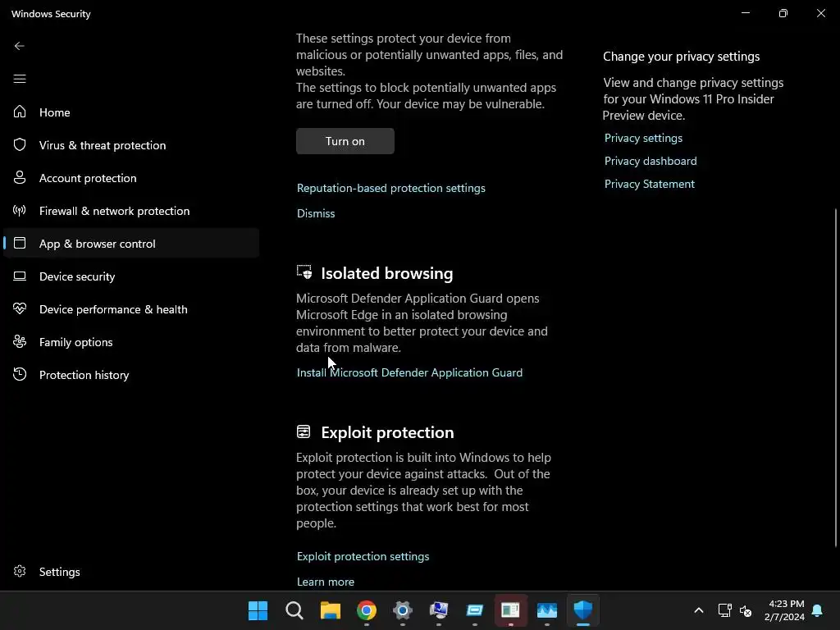Viewport: 840px width, 630px height.
Task: Show hidden system tray icons
Action: [x=699, y=610]
